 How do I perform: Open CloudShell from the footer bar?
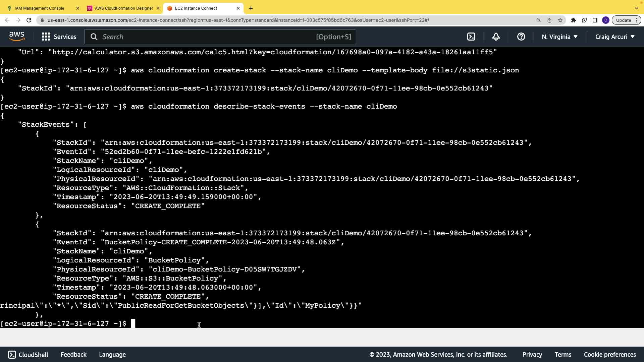click(28, 355)
